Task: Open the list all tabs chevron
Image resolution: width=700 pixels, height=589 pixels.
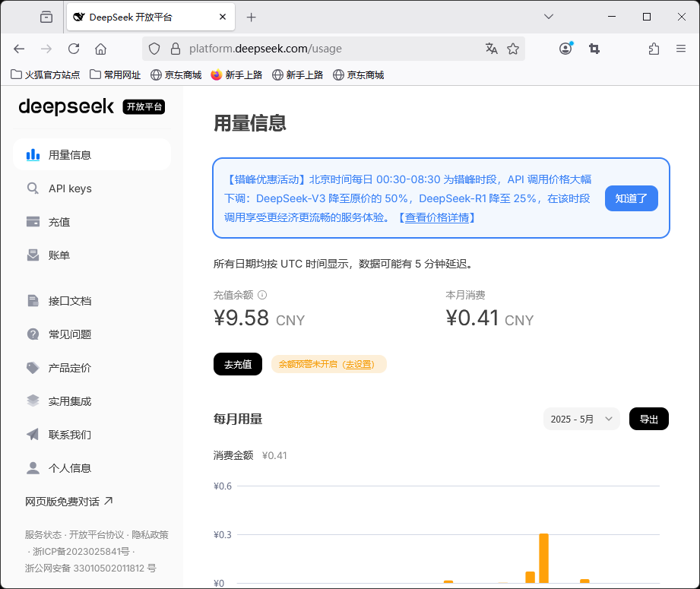Action: pos(549,17)
